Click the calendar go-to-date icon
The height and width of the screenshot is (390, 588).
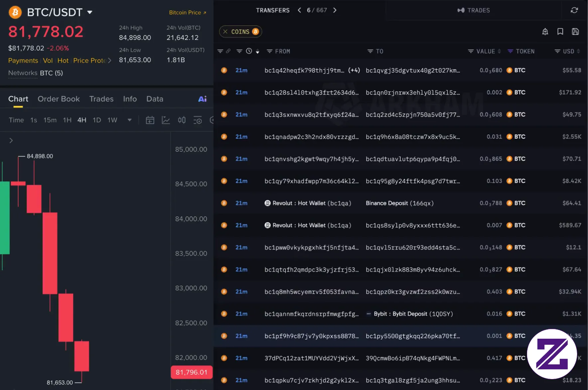(150, 120)
